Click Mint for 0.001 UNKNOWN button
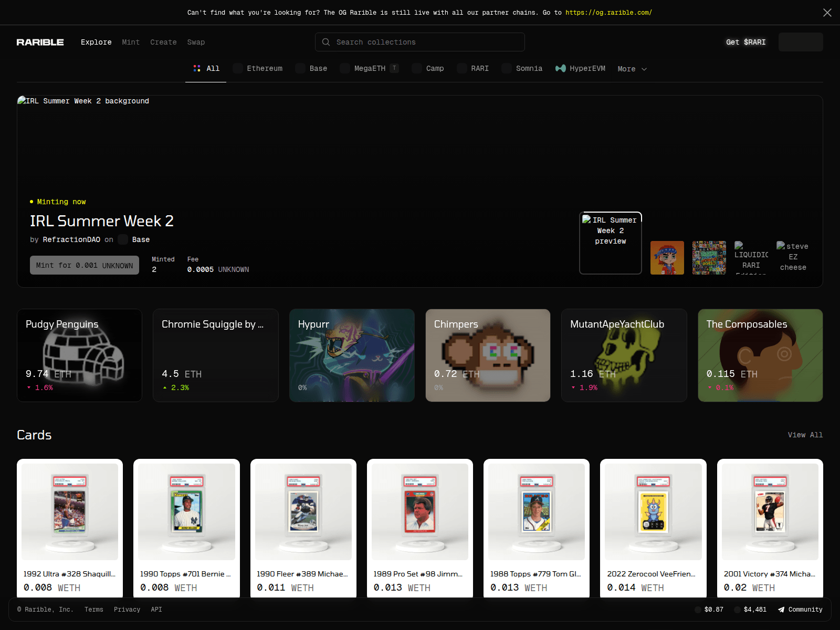 tap(85, 265)
